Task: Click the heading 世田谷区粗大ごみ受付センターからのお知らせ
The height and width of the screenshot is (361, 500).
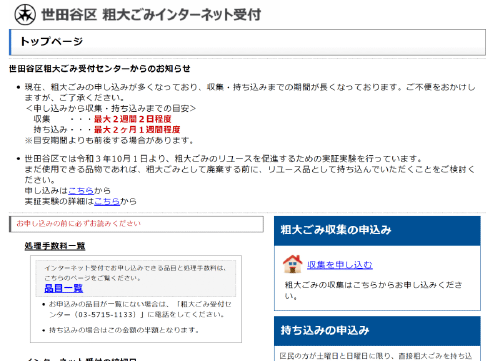Action: tap(100, 69)
